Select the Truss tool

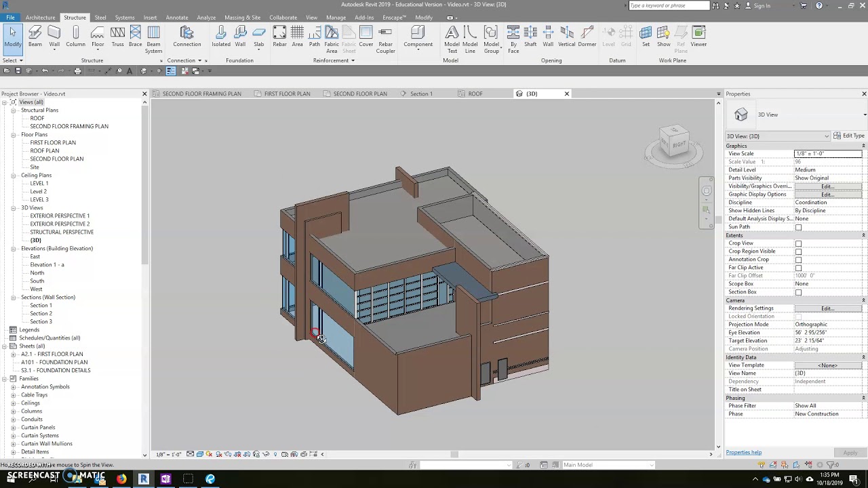tap(117, 37)
